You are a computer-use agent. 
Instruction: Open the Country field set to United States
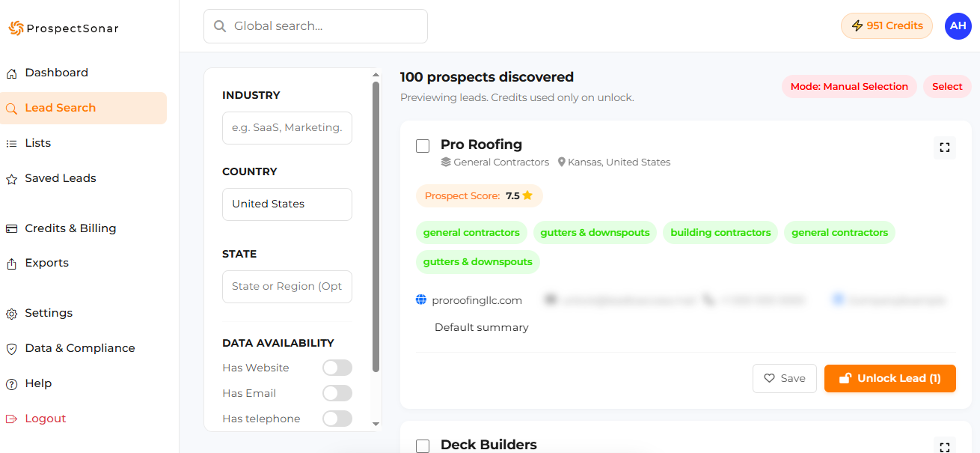click(287, 204)
